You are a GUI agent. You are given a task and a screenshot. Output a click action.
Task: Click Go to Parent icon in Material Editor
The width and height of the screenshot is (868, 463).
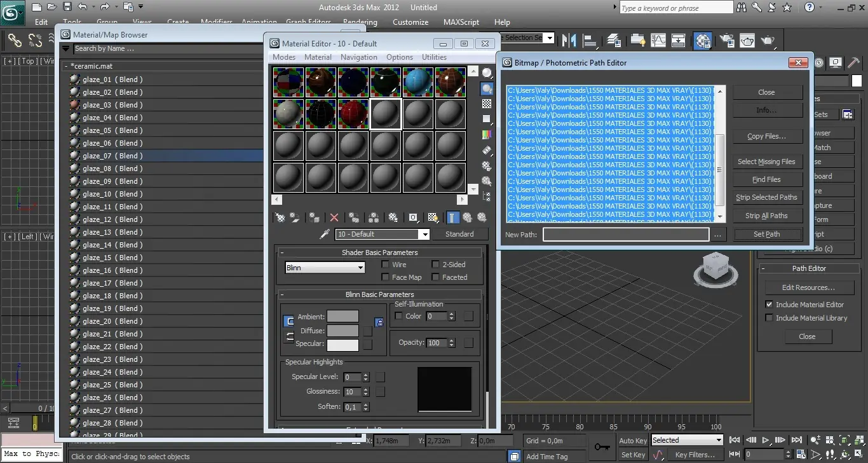point(467,218)
